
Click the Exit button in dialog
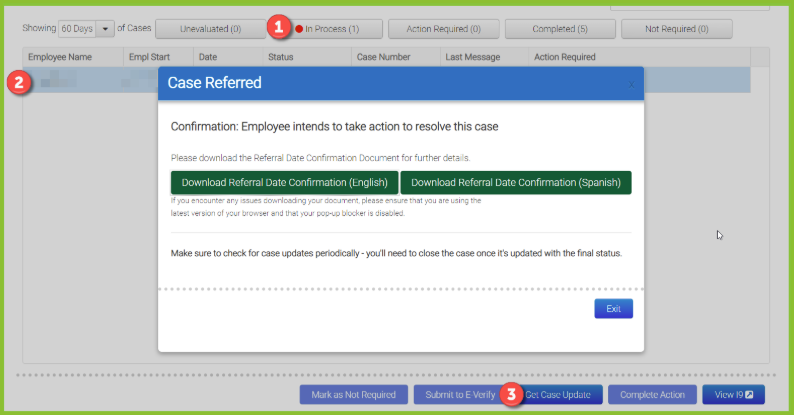(x=613, y=309)
